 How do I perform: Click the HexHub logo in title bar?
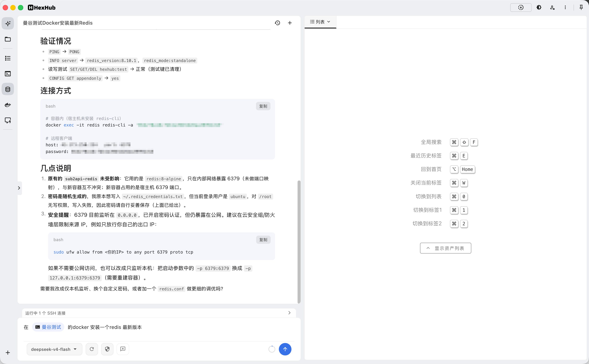tap(42, 8)
